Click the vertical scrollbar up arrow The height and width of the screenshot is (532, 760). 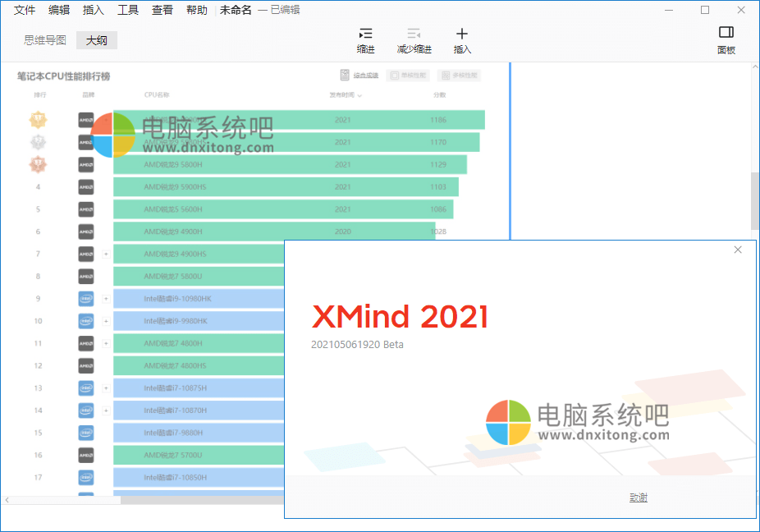point(755,66)
